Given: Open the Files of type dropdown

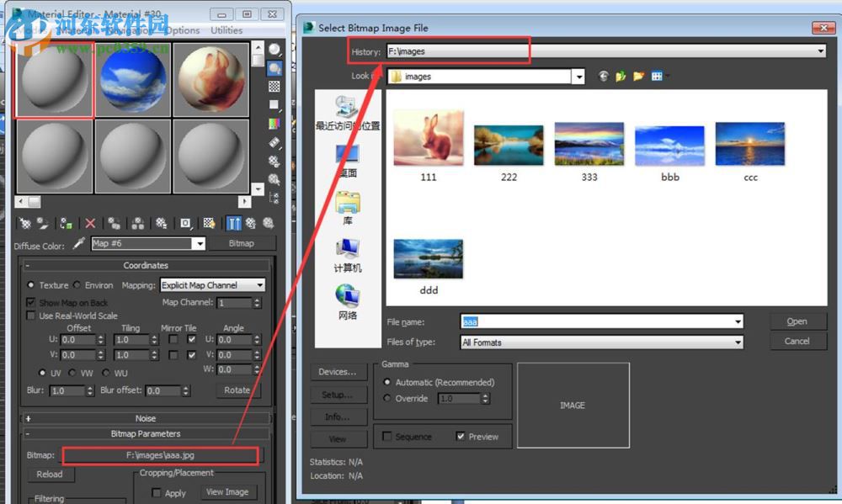Looking at the screenshot, I should 738,342.
